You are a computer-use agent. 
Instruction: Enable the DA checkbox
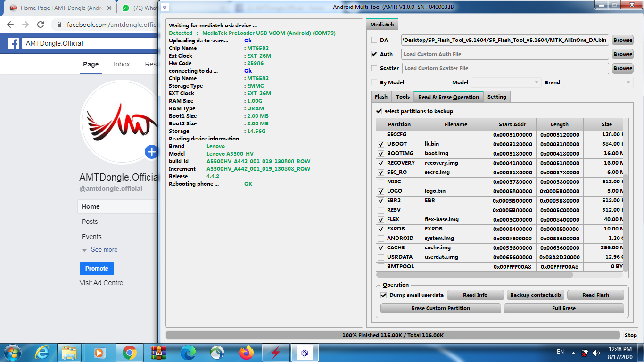point(374,40)
